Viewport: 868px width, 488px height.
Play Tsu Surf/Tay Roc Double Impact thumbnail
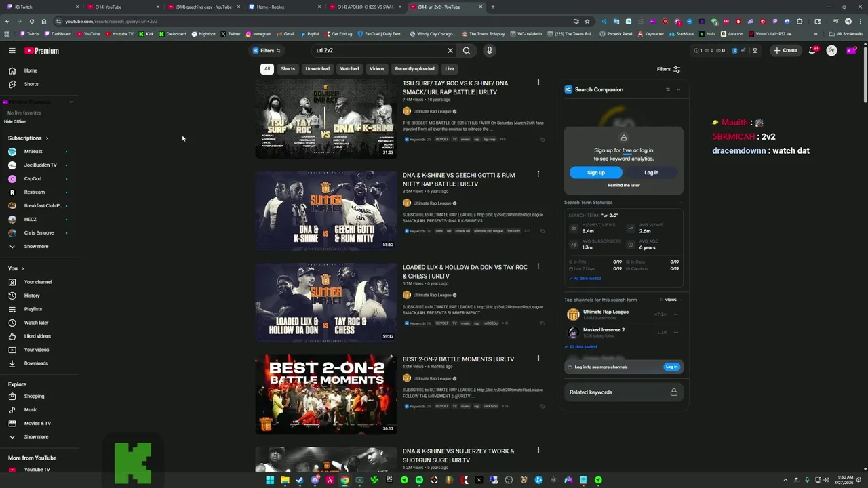[x=326, y=119]
